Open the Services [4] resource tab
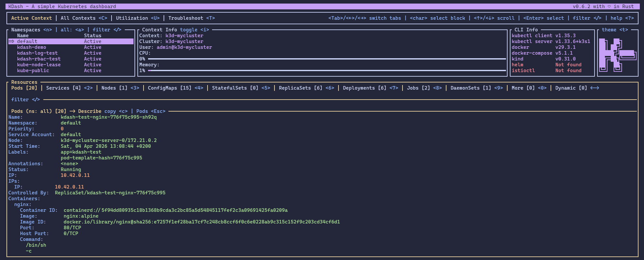 coord(70,88)
